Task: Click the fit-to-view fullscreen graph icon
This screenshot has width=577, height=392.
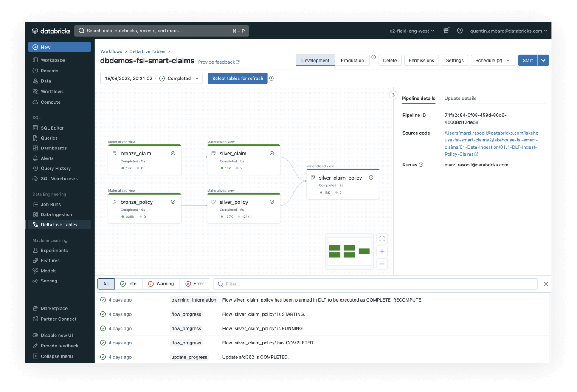Action: [382, 239]
